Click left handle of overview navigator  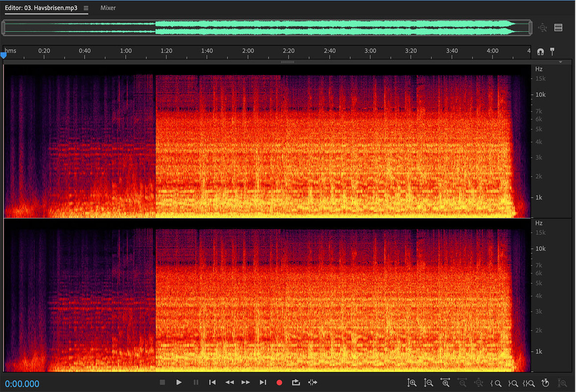tap(3, 27)
